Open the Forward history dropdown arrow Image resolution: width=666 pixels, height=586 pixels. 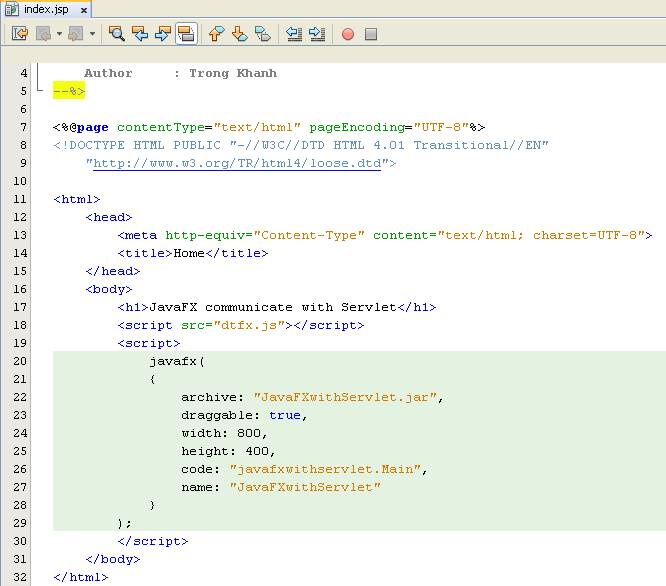(x=92, y=34)
